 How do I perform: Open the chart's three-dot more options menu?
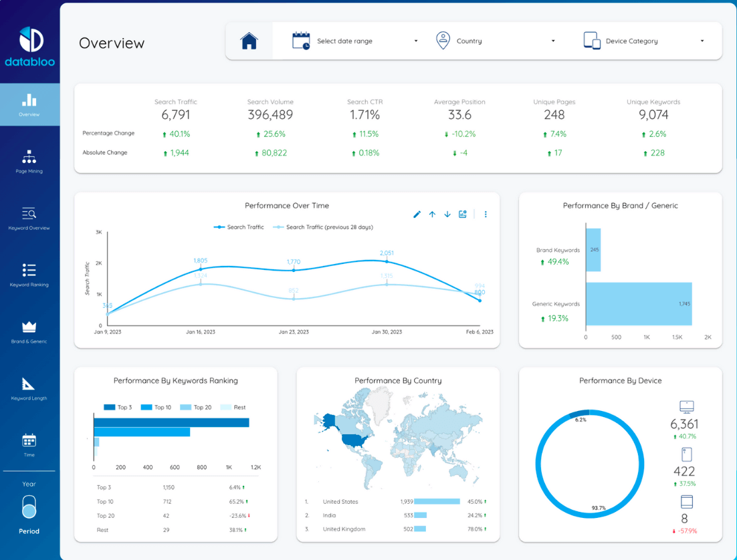pos(486,215)
